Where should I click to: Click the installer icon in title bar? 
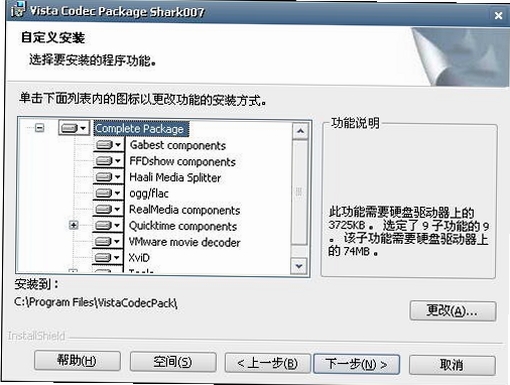pos(17,9)
